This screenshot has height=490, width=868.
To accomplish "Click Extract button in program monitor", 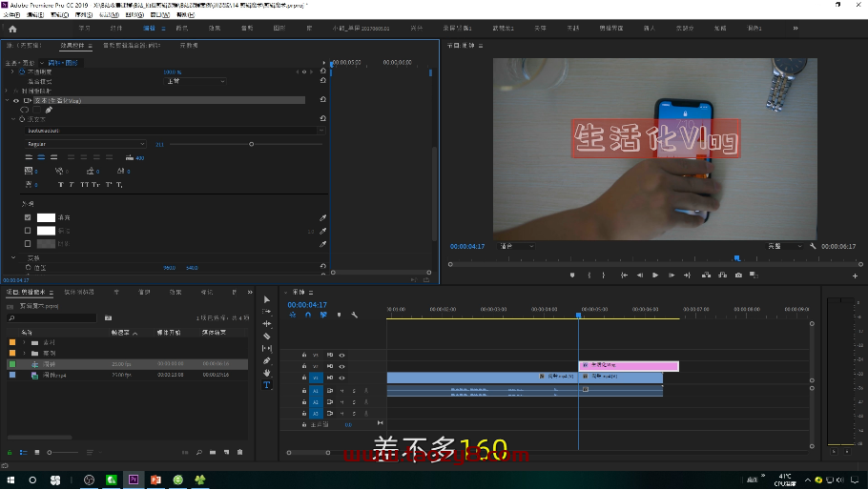I will 722,275.
